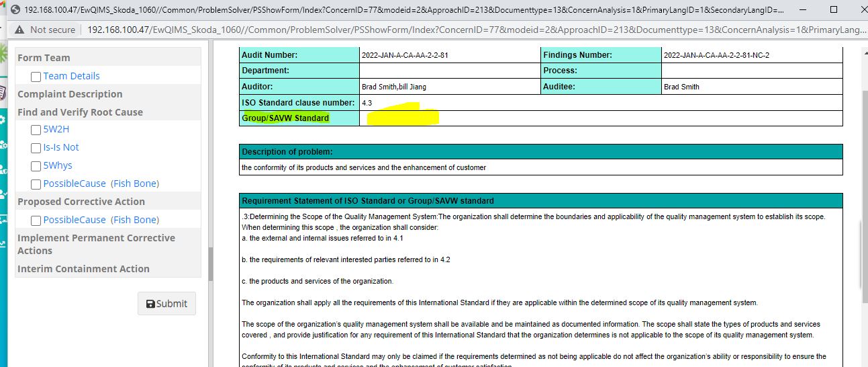Click the Process label cell
868x367 pixels.
601,71
